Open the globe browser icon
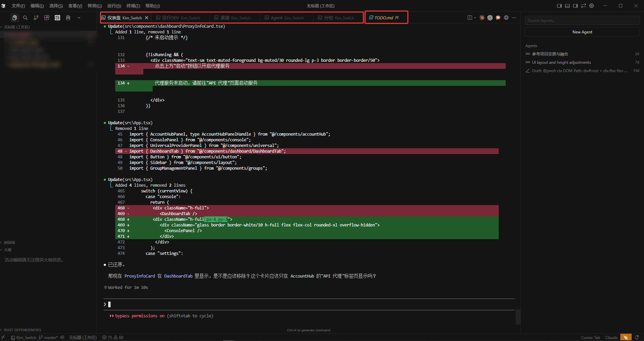Image resolution: width=644 pixels, height=341 pixels. [506, 18]
